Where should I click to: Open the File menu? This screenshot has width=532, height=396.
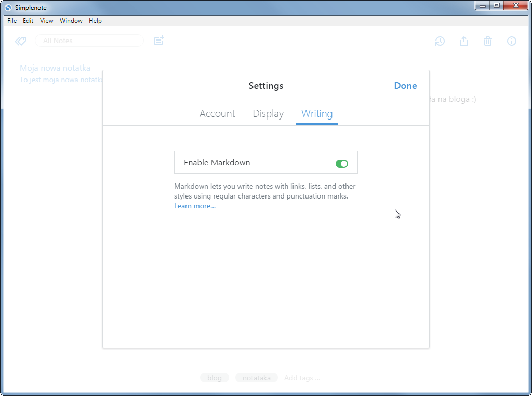[x=12, y=21]
